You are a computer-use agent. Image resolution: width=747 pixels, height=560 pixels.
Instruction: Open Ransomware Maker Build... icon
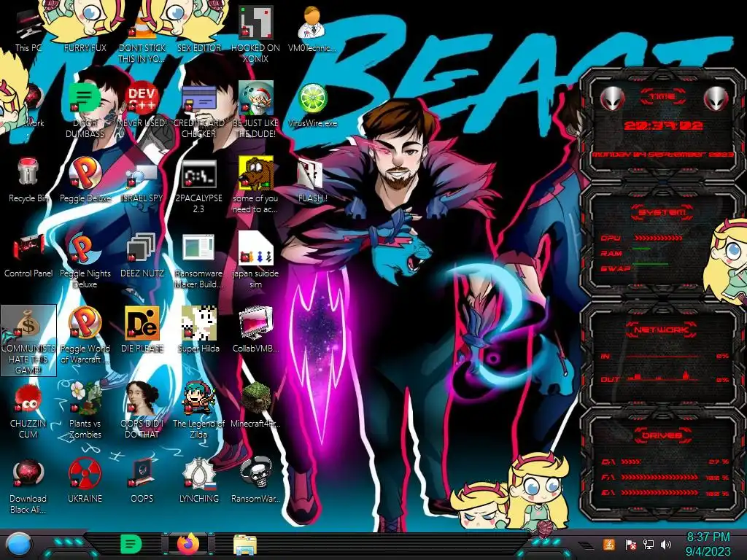point(198,260)
